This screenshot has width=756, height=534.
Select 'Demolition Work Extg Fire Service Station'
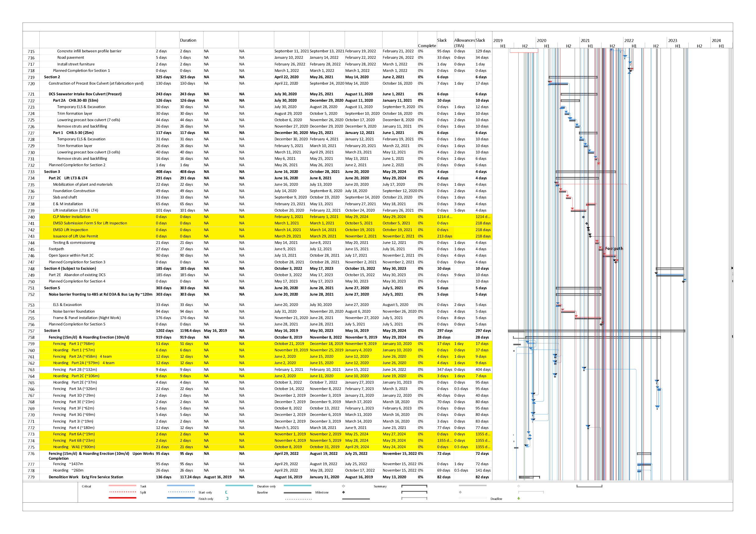(x=86, y=477)
